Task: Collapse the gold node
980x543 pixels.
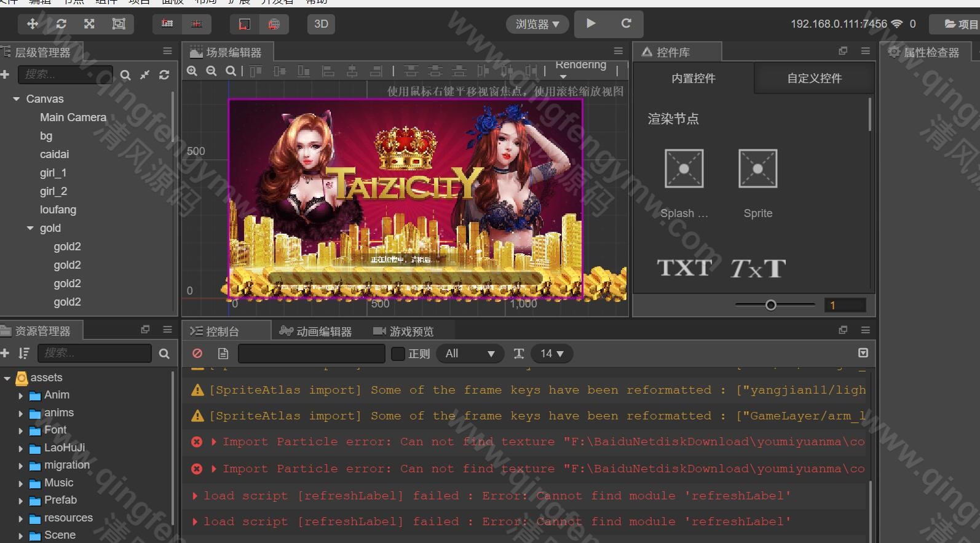Action: point(30,228)
